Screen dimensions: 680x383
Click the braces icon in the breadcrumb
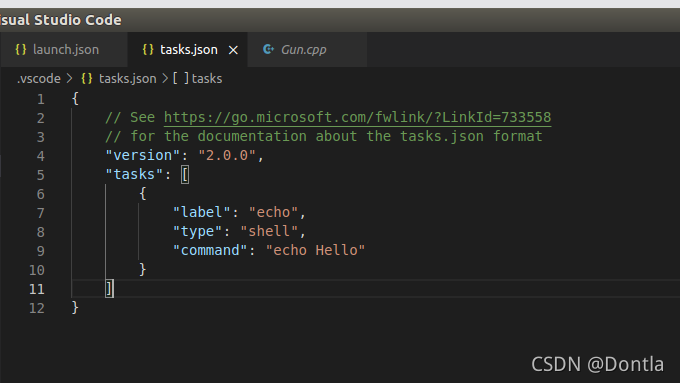(87, 79)
